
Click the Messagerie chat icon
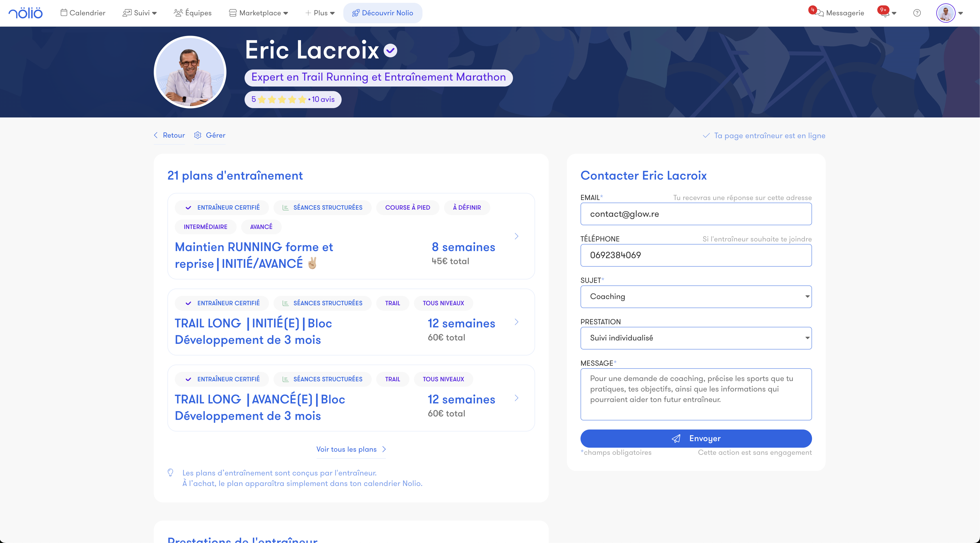click(x=819, y=13)
